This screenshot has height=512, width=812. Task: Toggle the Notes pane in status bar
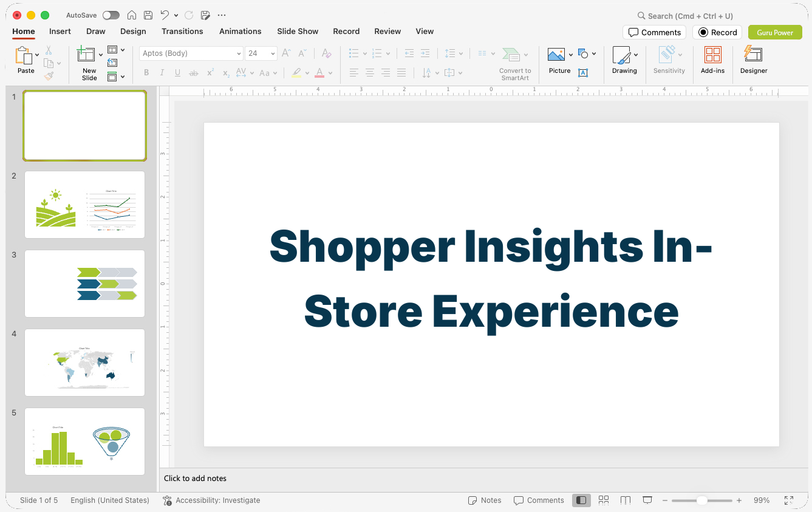485,500
